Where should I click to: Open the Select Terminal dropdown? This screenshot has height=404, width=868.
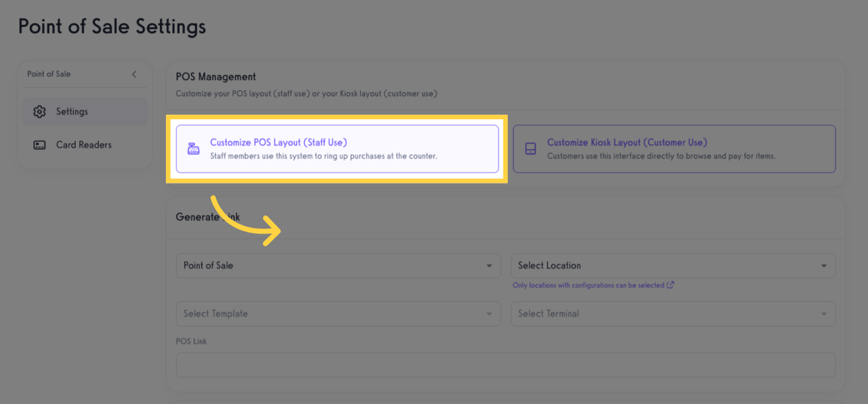(664, 314)
